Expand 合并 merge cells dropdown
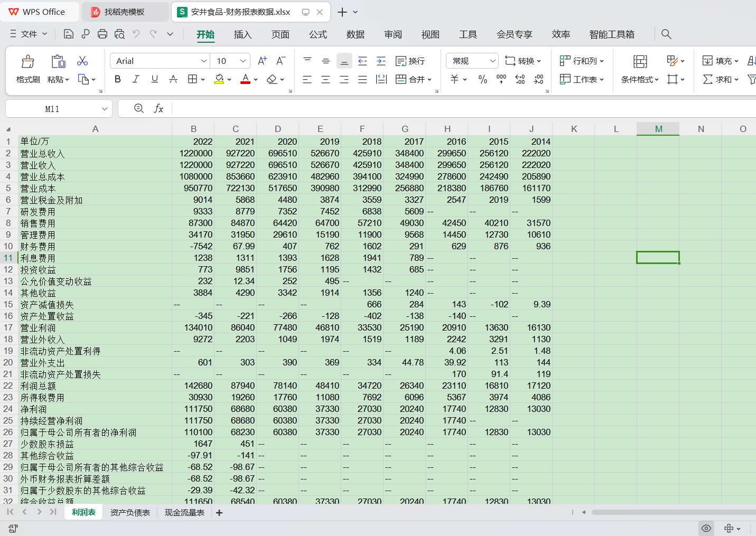 pos(430,80)
